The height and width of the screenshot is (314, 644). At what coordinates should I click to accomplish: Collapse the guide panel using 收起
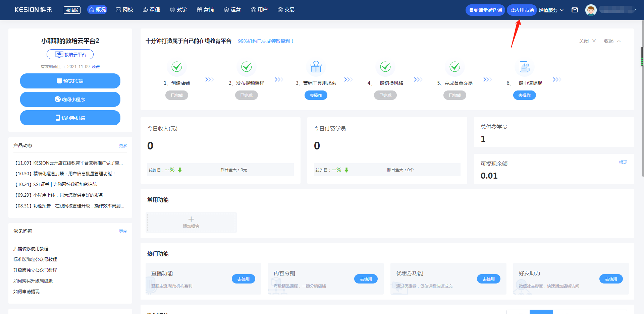[612, 41]
